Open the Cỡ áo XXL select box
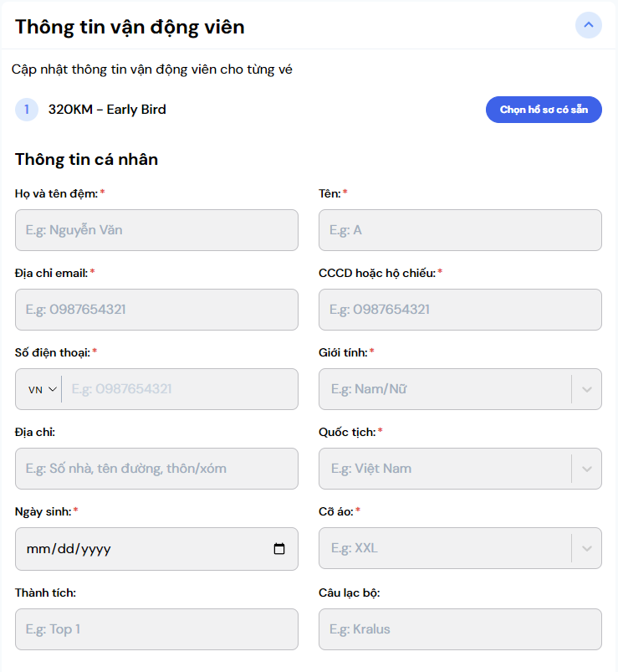618x672 pixels. click(443, 549)
